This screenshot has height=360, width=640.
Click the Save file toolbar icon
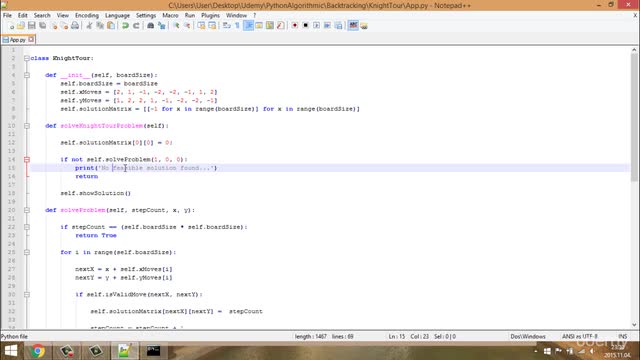(31, 25)
